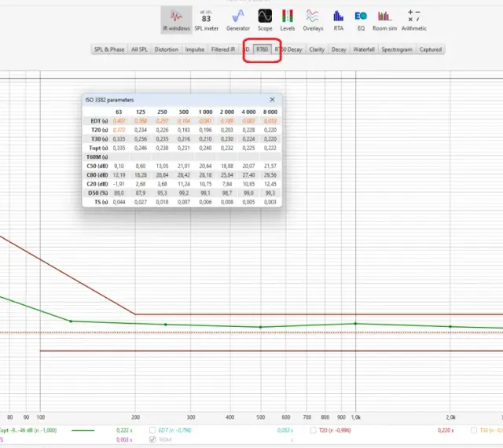Open the Room sim tool
Viewport: 503px width, 448px height.
[x=384, y=20]
